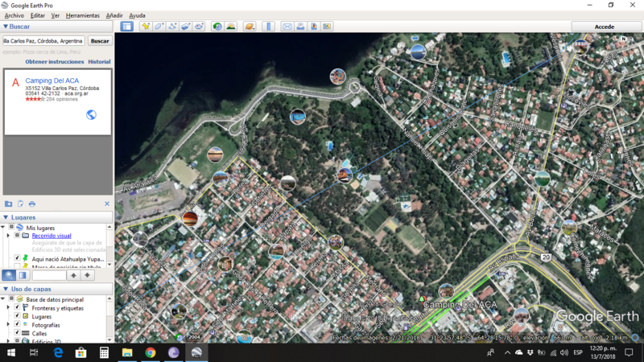Uncheck the Lugares layer checkbox
The width and height of the screenshot is (644, 362).
(x=17, y=315)
